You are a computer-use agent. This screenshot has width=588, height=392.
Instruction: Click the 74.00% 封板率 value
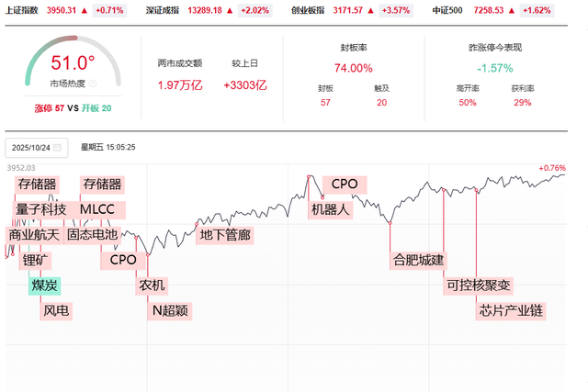point(353,68)
